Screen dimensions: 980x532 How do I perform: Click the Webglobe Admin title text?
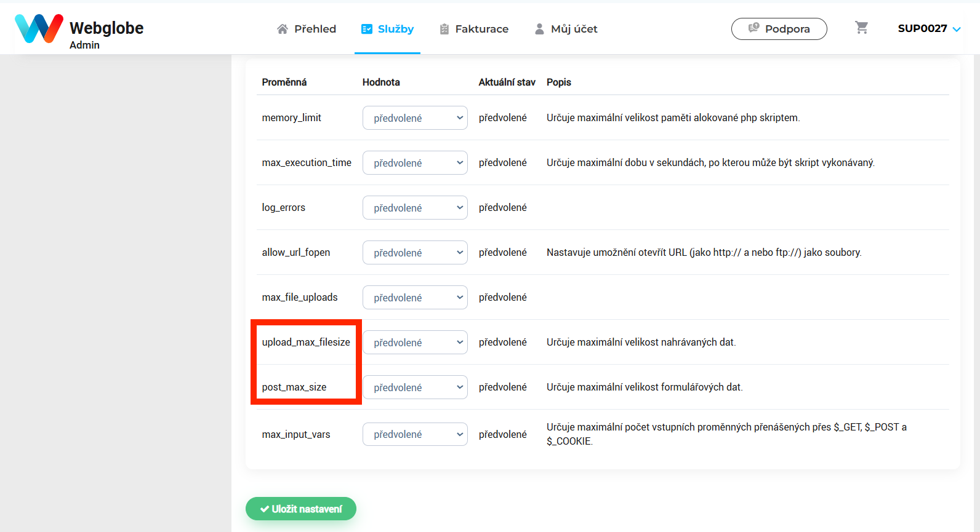point(106,35)
